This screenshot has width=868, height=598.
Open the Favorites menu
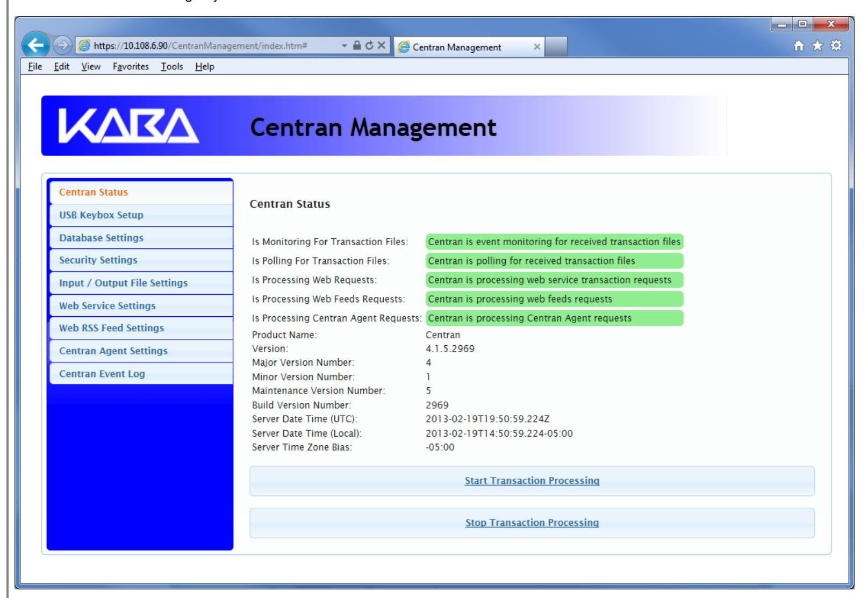pos(131,67)
